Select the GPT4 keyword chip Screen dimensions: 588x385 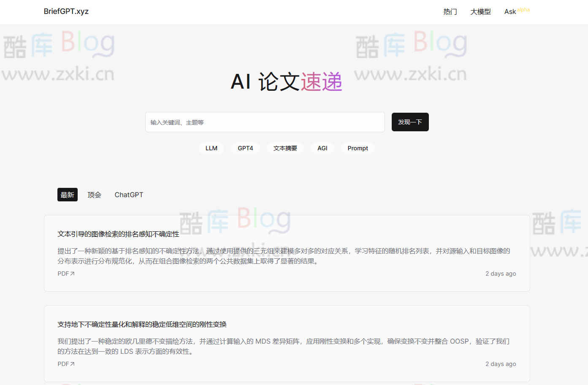tap(245, 148)
